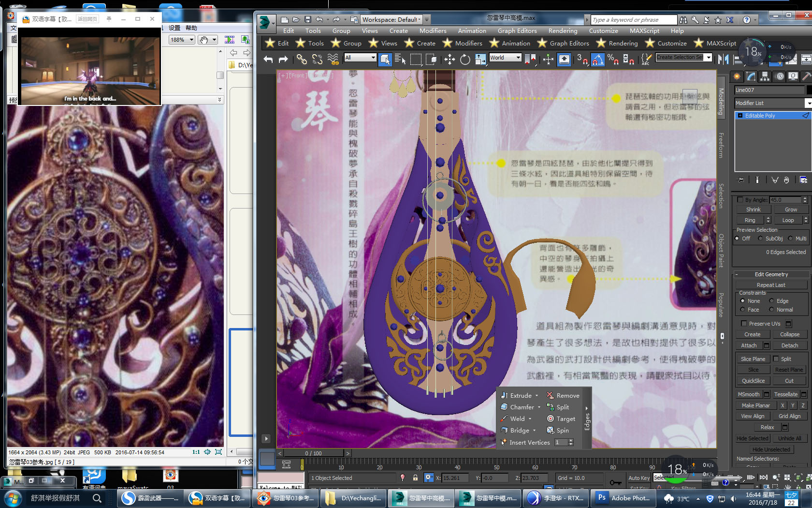Image resolution: width=812 pixels, height=508 pixels.
Task: Click the Line007 object color swatch
Action: coord(810,90)
